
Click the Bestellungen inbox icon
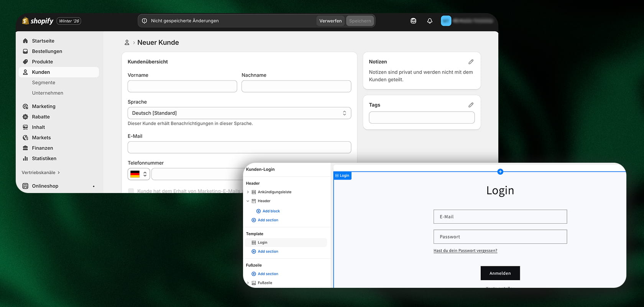click(25, 51)
